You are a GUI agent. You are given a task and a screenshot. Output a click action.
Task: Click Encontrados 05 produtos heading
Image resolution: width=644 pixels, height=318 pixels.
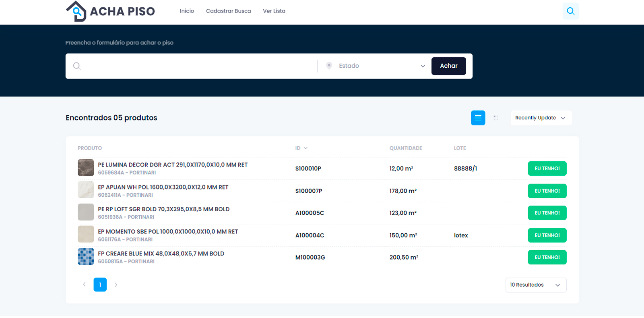click(x=111, y=118)
